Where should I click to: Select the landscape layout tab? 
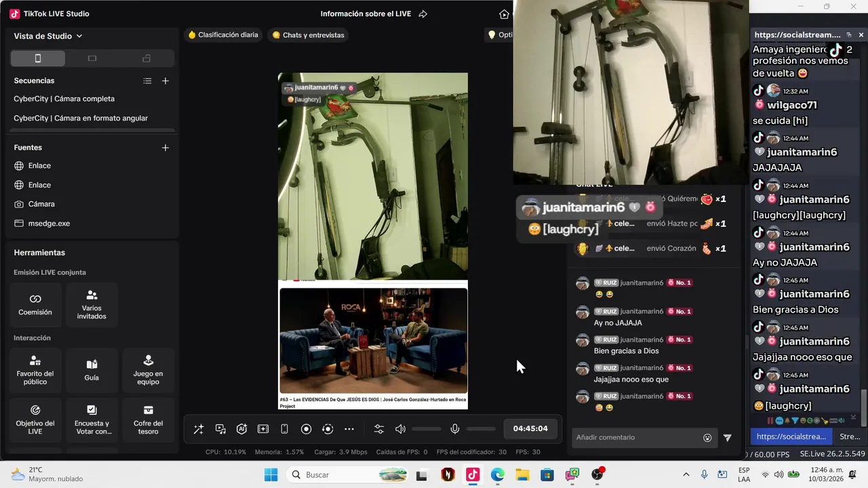(92, 58)
